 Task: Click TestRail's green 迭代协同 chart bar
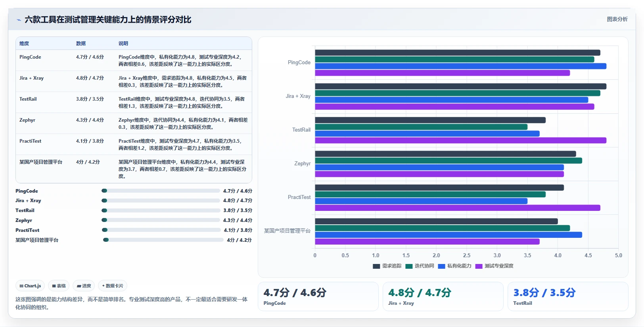point(421,127)
